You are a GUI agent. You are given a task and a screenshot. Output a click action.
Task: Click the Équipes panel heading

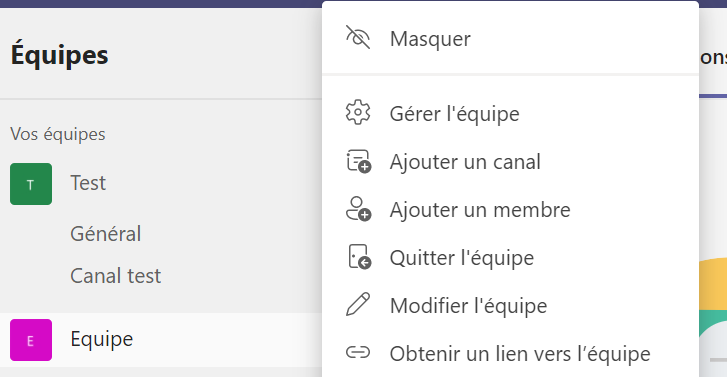click(x=59, y=55)
